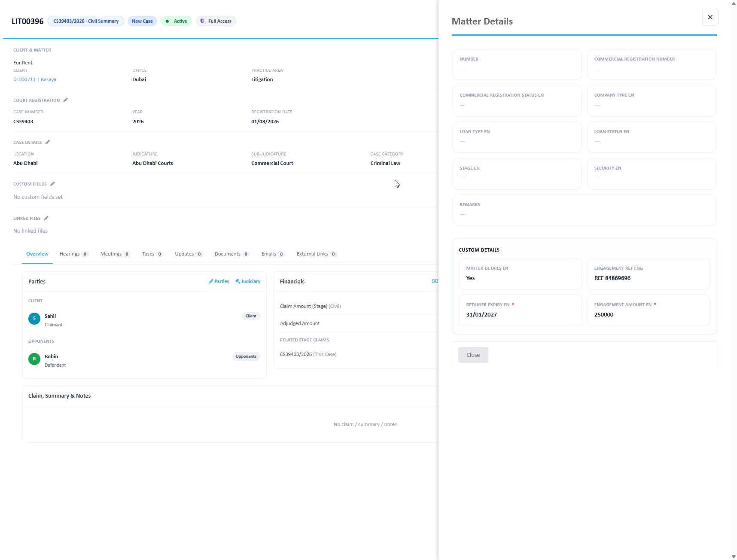The width and height of the screenshot is (737, 560).
Task: Edit Linked Files via pencil icon
Action: click(x=46, y=218)
